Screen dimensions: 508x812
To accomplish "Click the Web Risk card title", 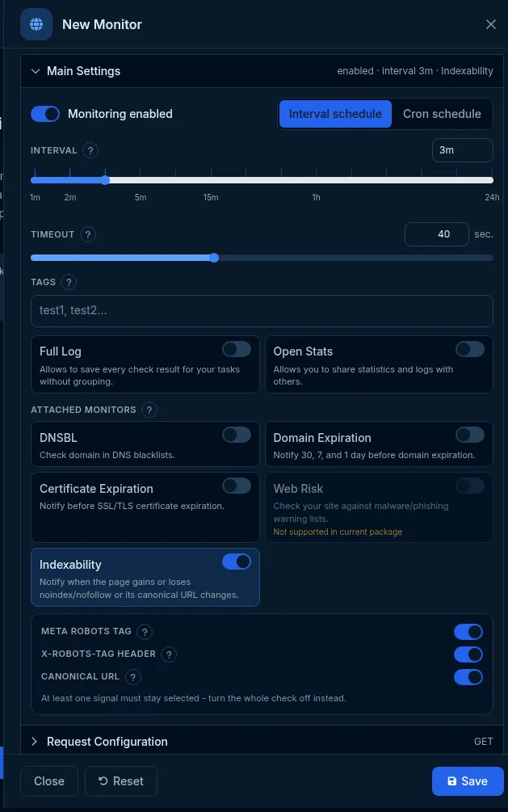I will tap(298, 489).
